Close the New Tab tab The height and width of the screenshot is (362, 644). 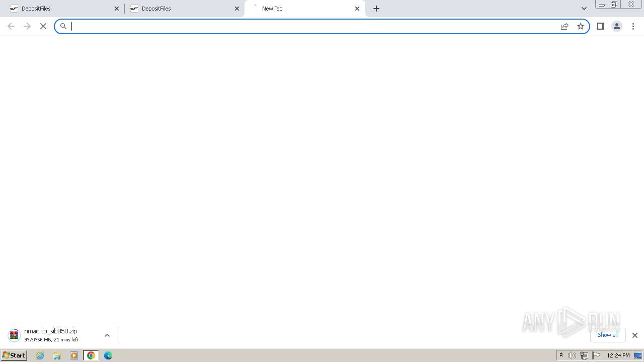(x=357, y=9)
